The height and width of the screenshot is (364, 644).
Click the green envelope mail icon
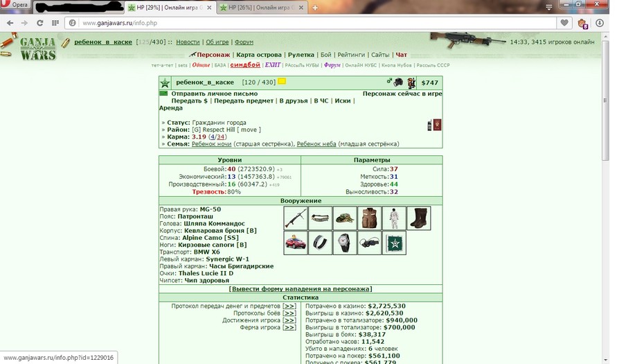(x=163, y=94)
